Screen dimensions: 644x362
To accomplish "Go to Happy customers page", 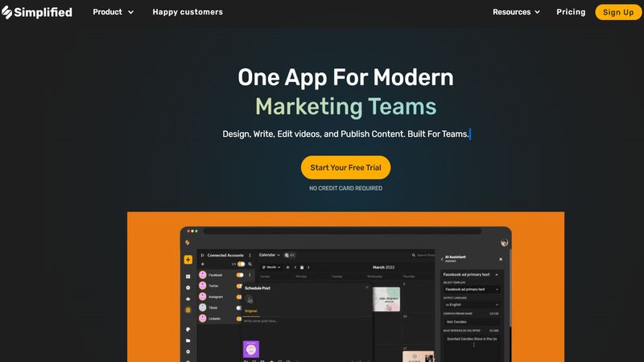I will [x=188, y=12].
